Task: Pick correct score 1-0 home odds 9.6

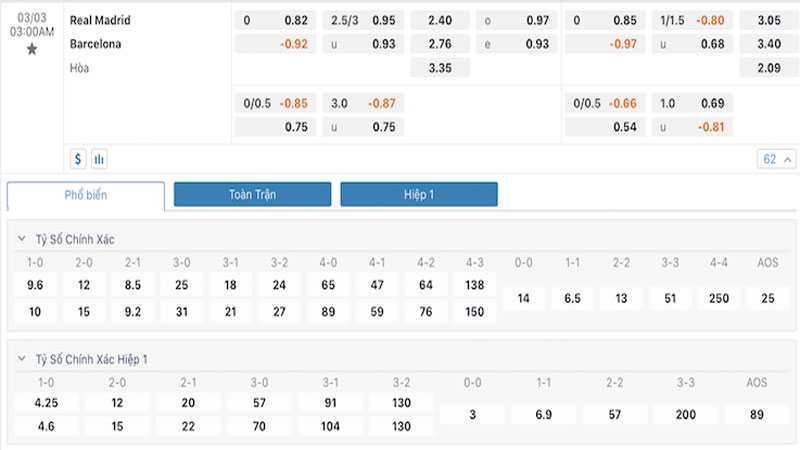Action: [35, 285]
